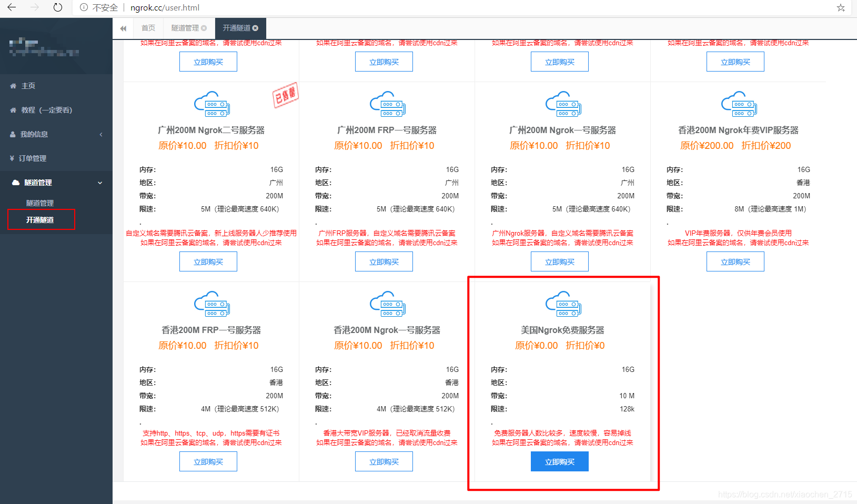
Task: Click note VIP年费服务器,仅供年费会员使用
Action: coord(738,233)
